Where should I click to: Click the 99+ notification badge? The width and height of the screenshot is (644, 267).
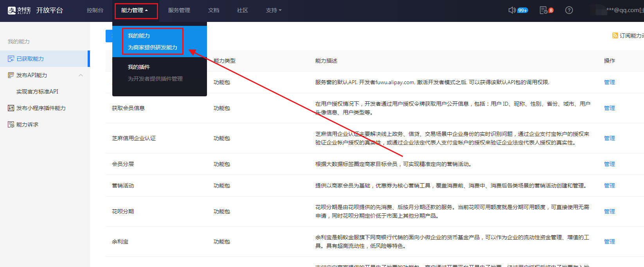523,11
